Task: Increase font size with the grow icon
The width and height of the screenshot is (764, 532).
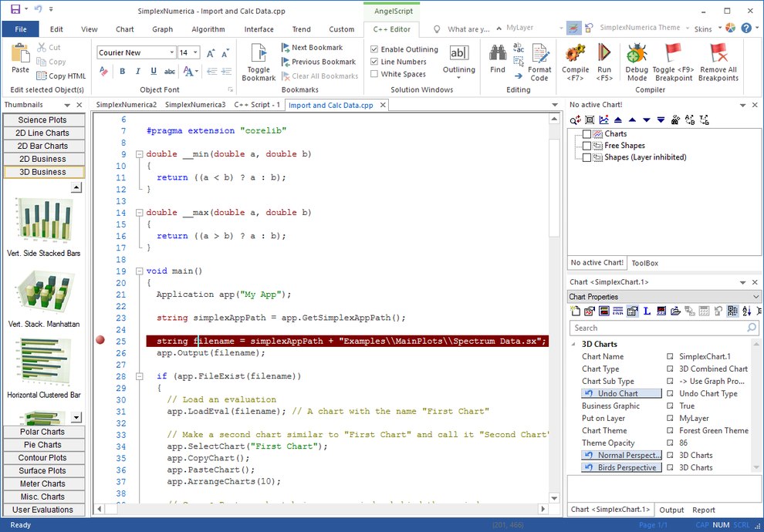Action: (x=211, y=53)
